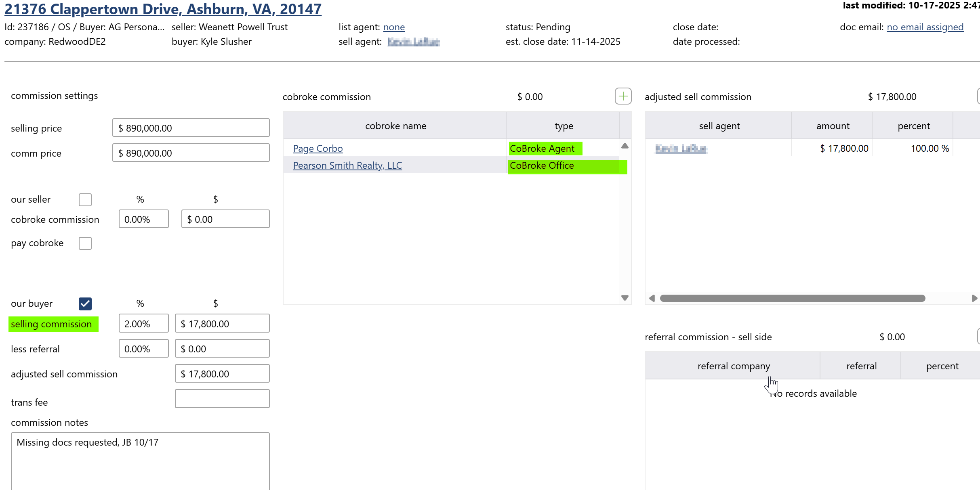The height and width of the screenshot is (490, 980).
Task: Toggle the our seller checkbox
Action: point(85,199)
